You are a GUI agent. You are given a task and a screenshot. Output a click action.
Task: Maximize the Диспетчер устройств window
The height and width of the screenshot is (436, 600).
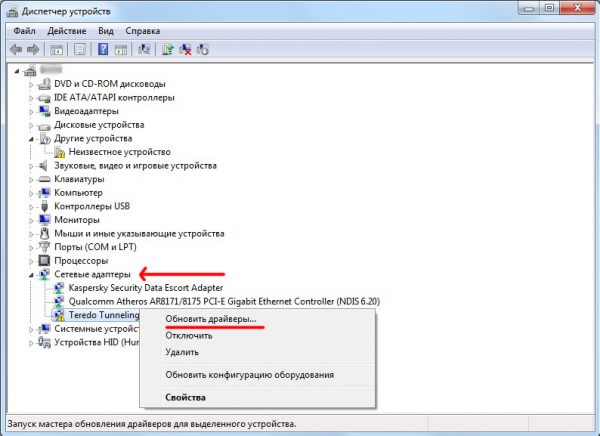(549, 8)
